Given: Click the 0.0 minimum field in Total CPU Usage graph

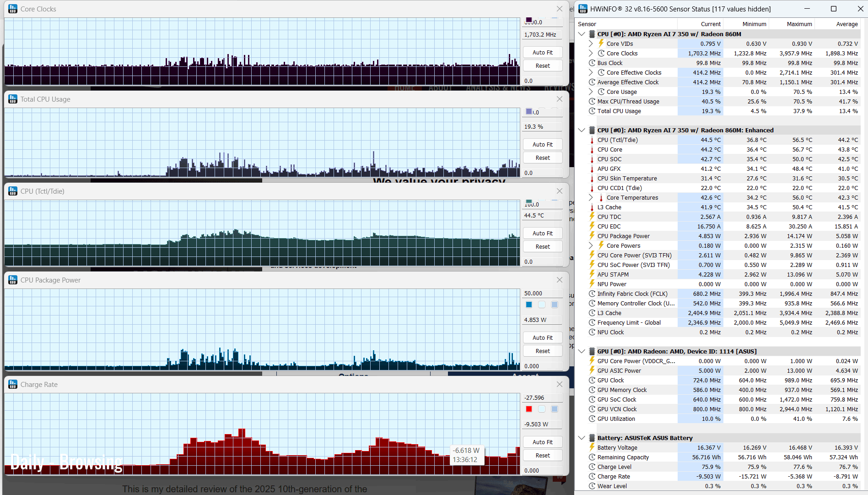Looking at the screenshot, I should click(543, 173).
